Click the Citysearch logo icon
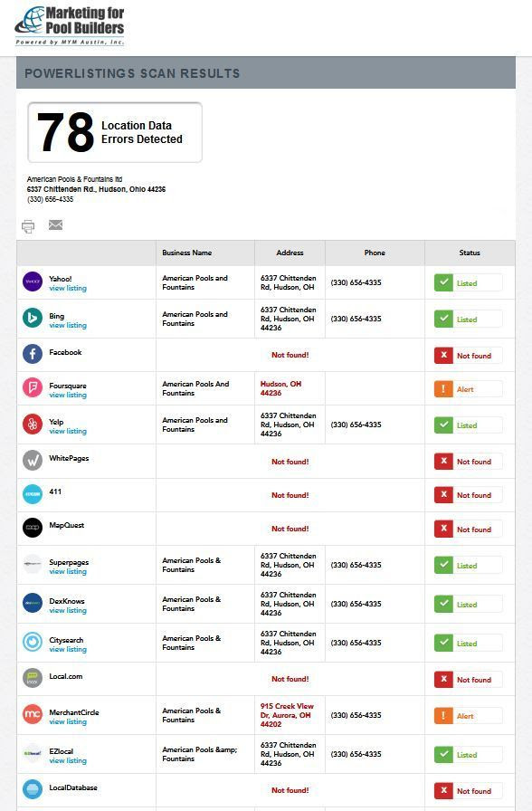This screenshot has width=532, height=811. (33, 642)
